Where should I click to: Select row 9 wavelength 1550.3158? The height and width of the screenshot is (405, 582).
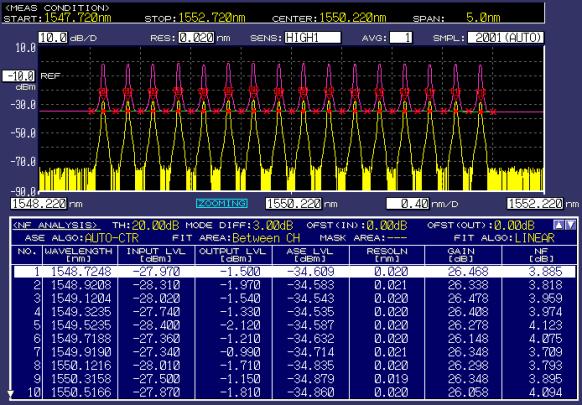coord(81,379)
